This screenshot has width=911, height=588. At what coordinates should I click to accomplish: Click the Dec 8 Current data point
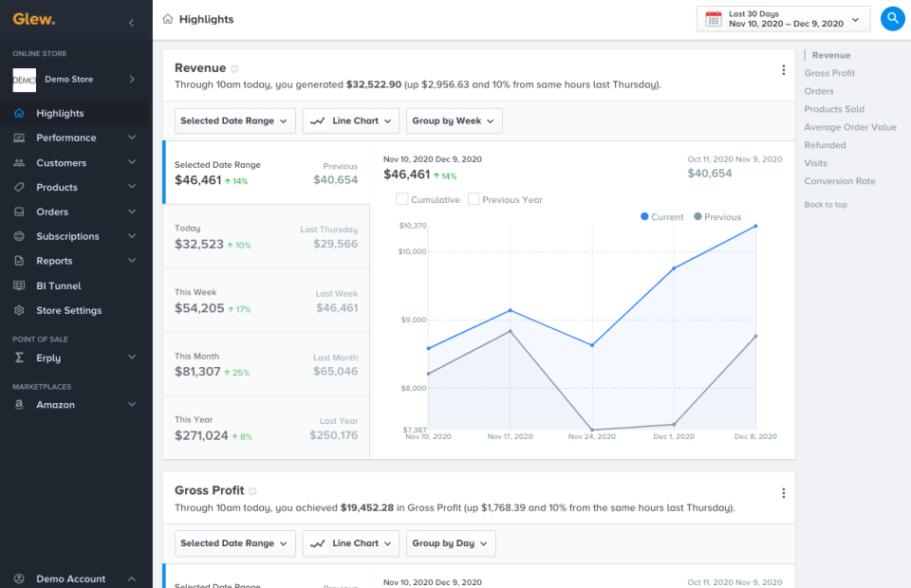(x=755, y=226)
